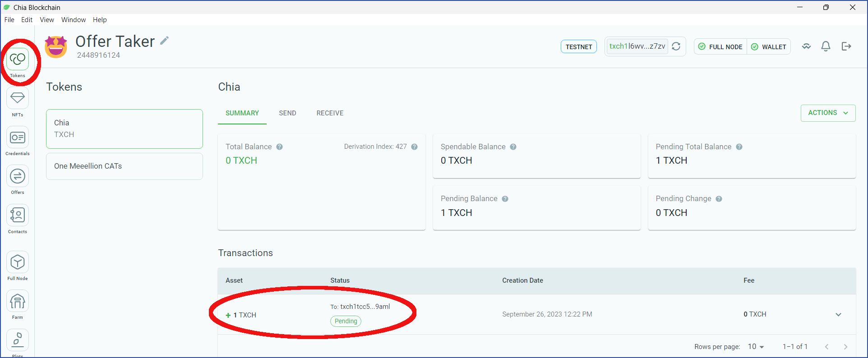Click the wallet fingerprint 2448916124
The width and height of the screenshot is (868, 358).
98,55
